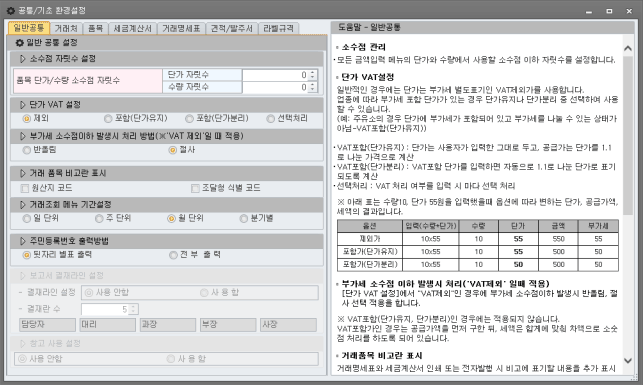Switch to the 세금계산서 tab
Viewport: 643px width, 385px height.
click(132, 28)
